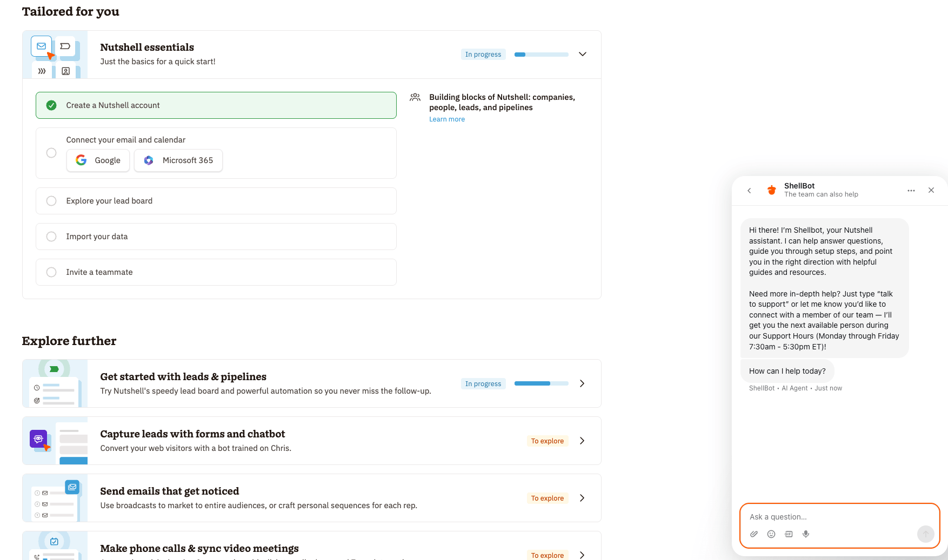Toggle the Invite a teammate circle
Screen dimensions: 948x560
(51, 272)
